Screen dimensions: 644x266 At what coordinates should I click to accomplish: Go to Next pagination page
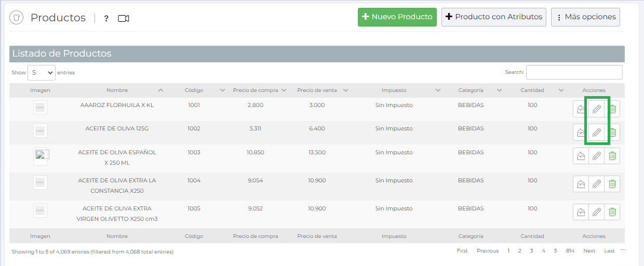pyautogui.click(x=589, y=251)
